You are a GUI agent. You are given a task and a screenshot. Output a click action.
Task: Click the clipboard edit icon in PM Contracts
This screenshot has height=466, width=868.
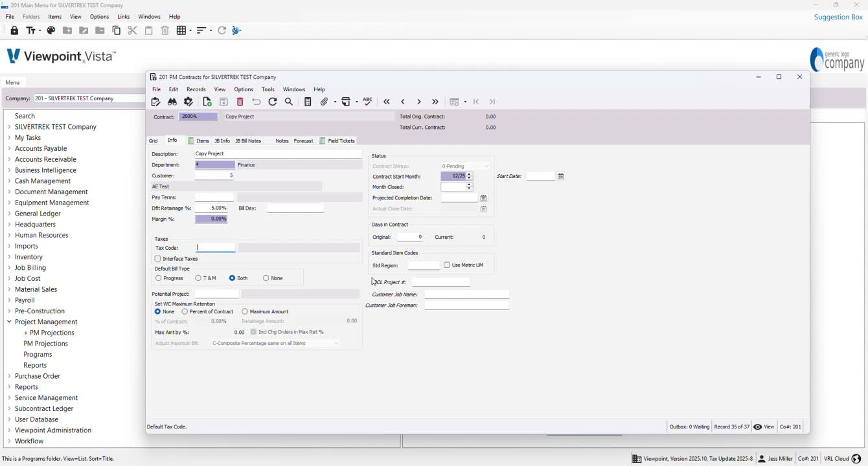coord(155,102)
